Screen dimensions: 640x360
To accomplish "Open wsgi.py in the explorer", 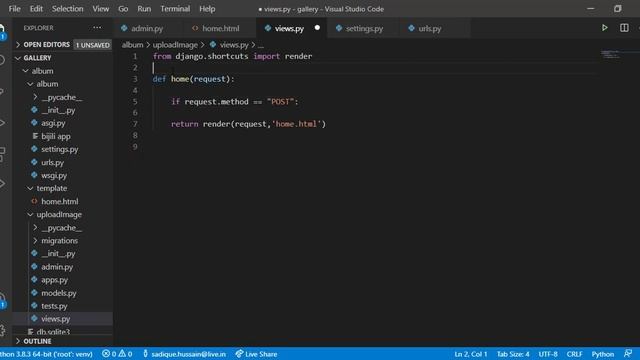I will (54, 175).
